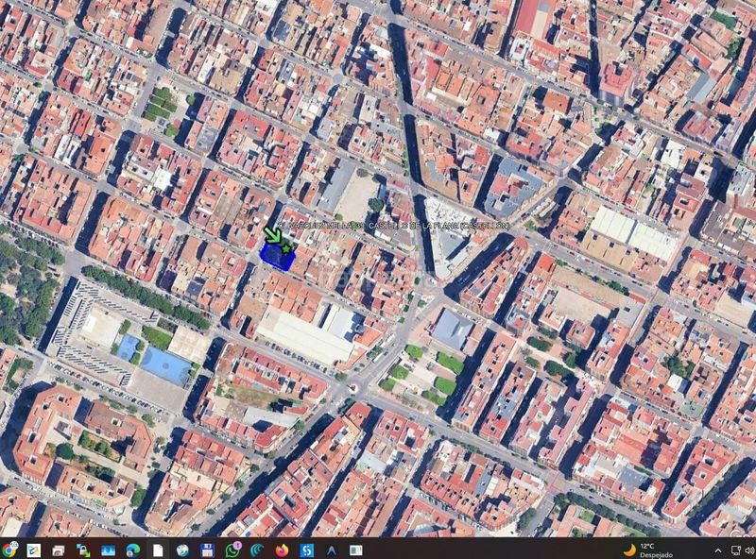Open the padlock with arrows taskbar app

pos(83,551)
